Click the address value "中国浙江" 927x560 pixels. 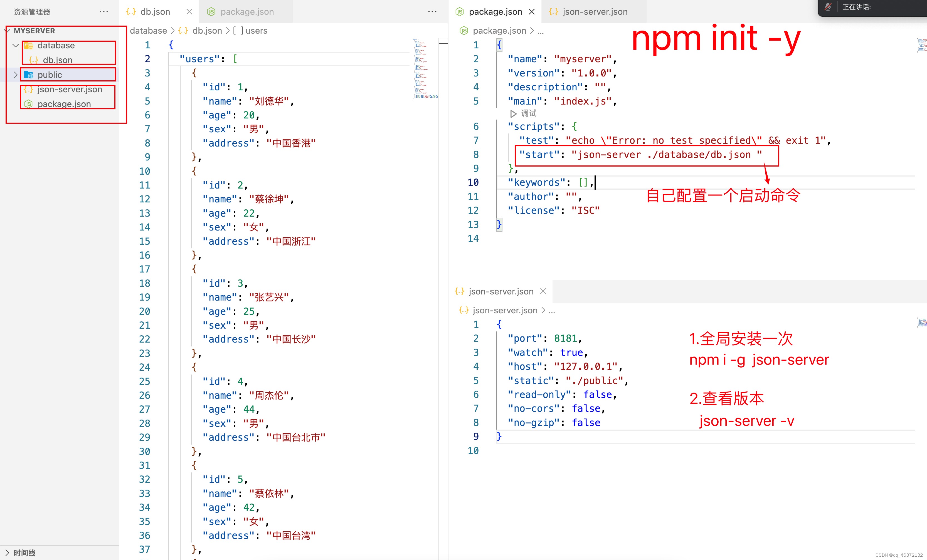point(291,241)
